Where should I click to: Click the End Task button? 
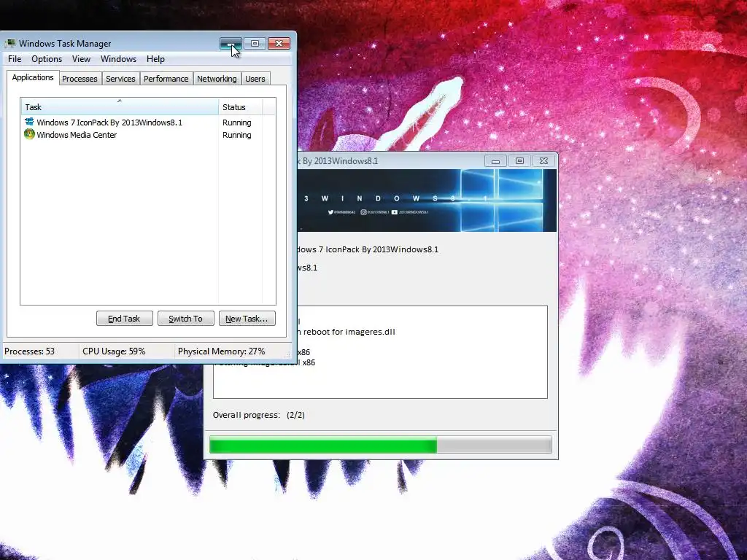click(124, 319)
